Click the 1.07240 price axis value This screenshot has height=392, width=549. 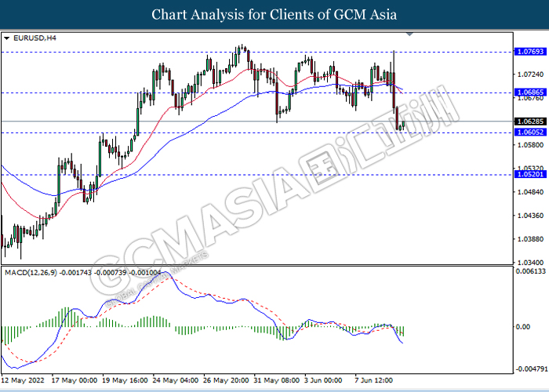tap(530, 74)
